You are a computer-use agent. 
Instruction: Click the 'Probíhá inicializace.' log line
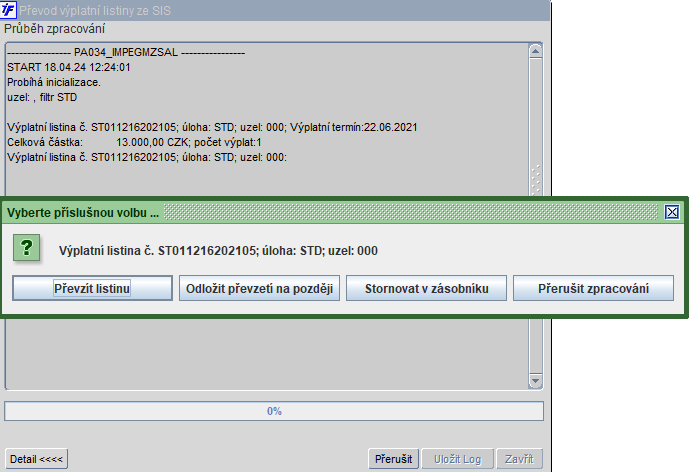click(54, 82)
